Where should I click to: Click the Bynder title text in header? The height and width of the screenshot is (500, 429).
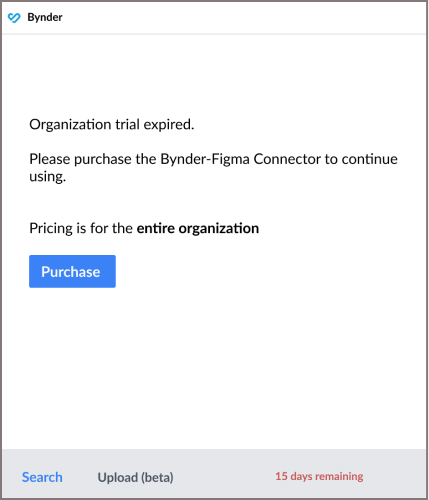45,17
